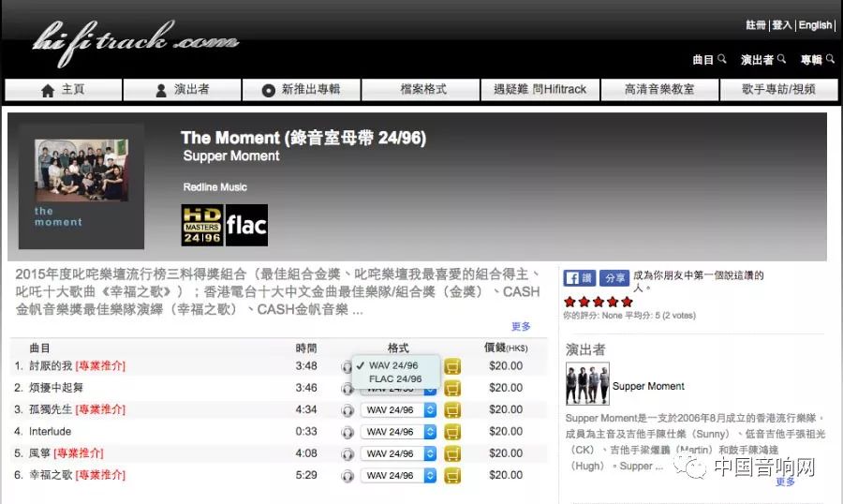Switch language to English

(x=815, y=24)
